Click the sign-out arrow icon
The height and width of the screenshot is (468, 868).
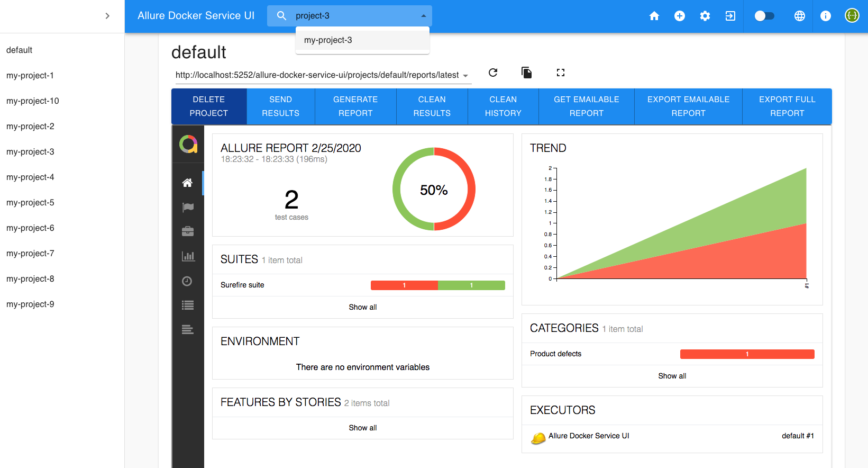click(x=730, y=16)
